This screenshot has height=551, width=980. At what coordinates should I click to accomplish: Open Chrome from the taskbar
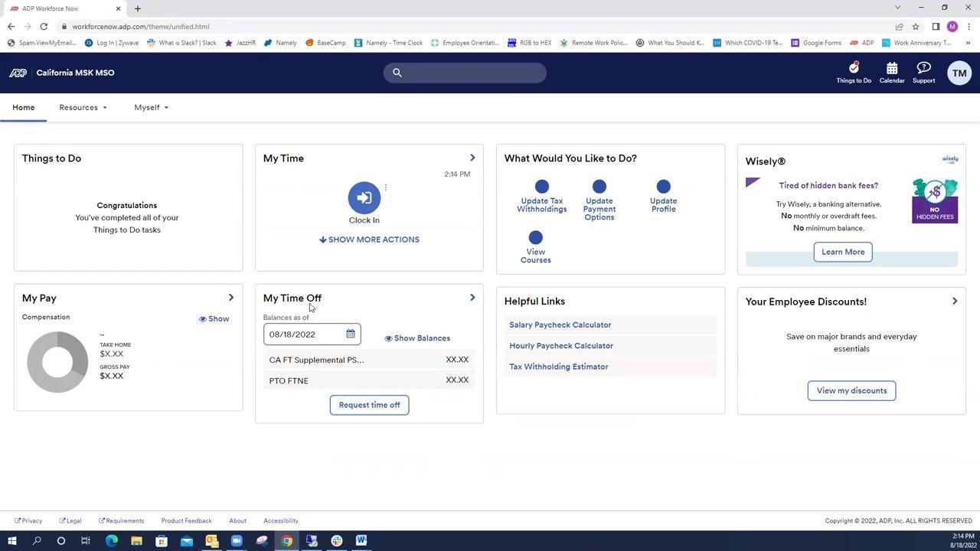click(286, 540)
